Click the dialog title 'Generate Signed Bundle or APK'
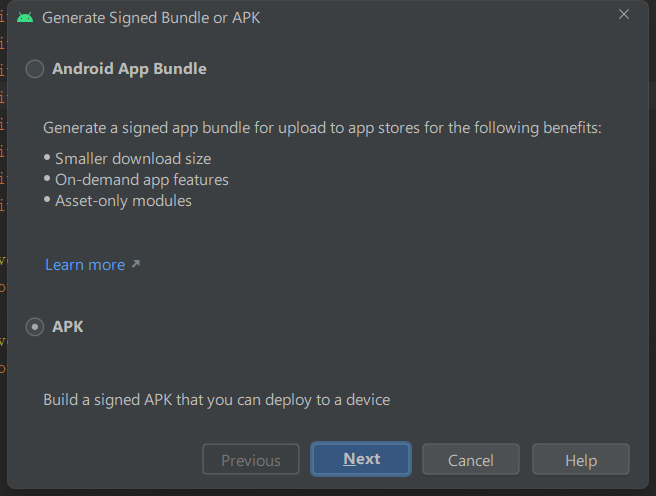The height and width of the screenshot is (496, 656). tap(151, 17)
